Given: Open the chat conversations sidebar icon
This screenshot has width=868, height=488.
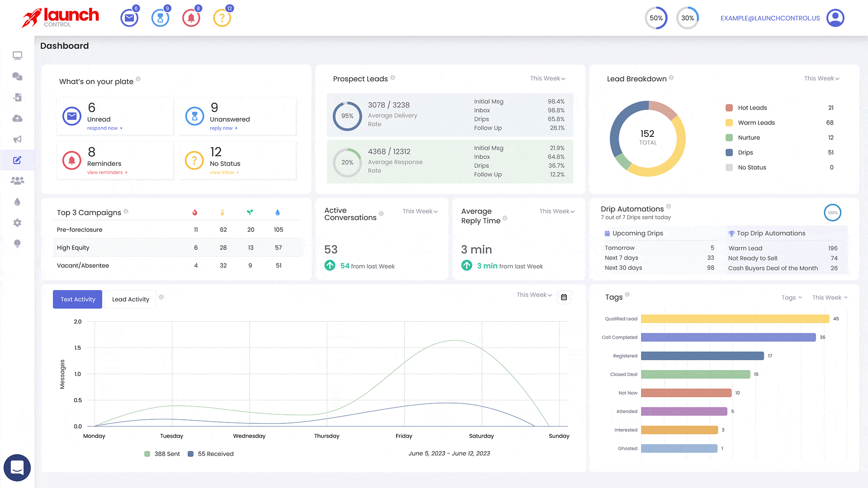Looking at the screenshot, I should click(17, 76).
